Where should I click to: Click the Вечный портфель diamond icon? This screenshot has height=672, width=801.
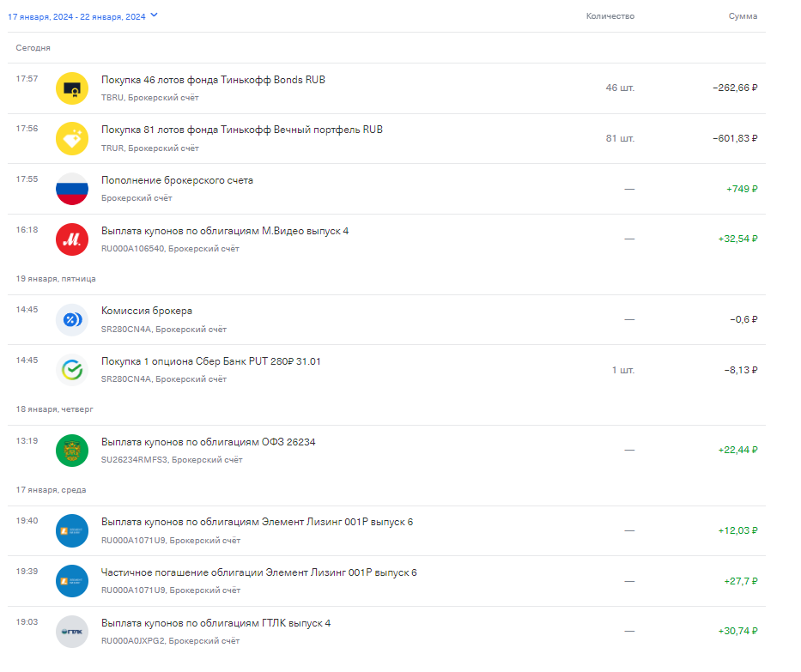[72, 138]
